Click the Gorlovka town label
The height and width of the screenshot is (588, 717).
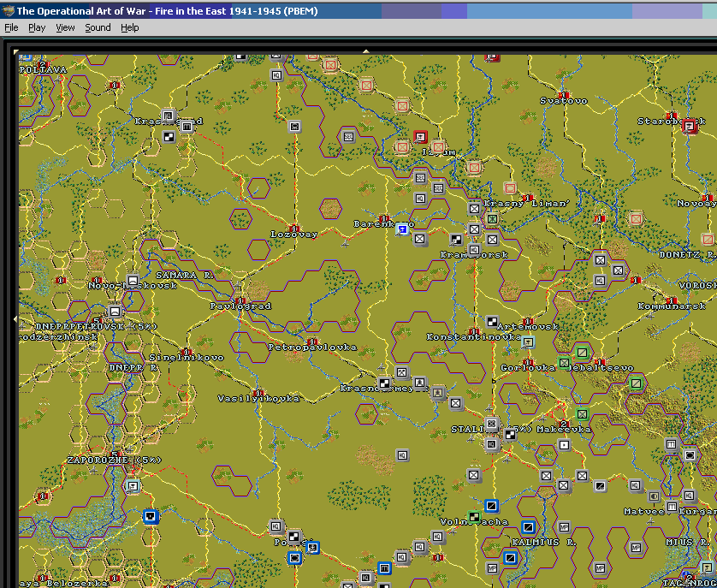pyautogui.click(x=528, y=367)
